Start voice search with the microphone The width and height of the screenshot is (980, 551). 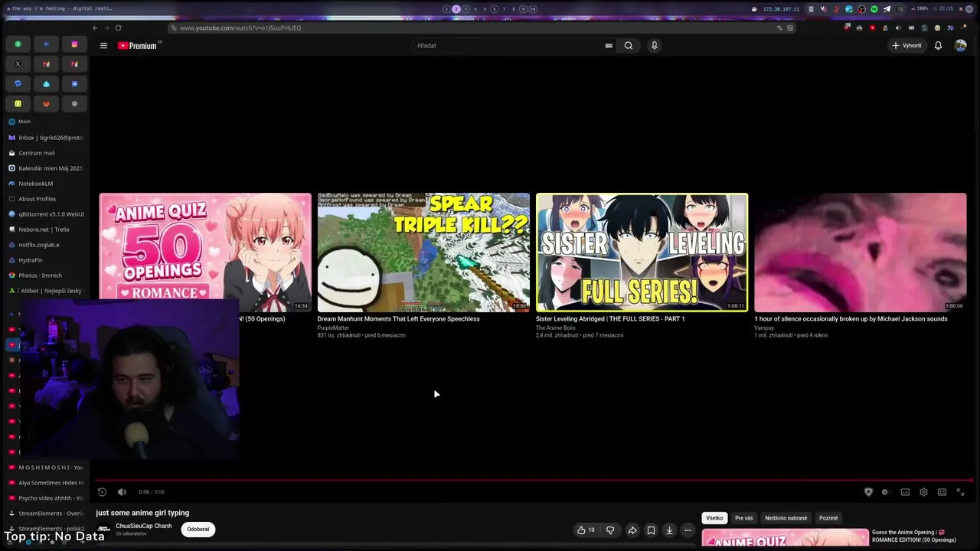pyautogui.click(x=654, y=46)
